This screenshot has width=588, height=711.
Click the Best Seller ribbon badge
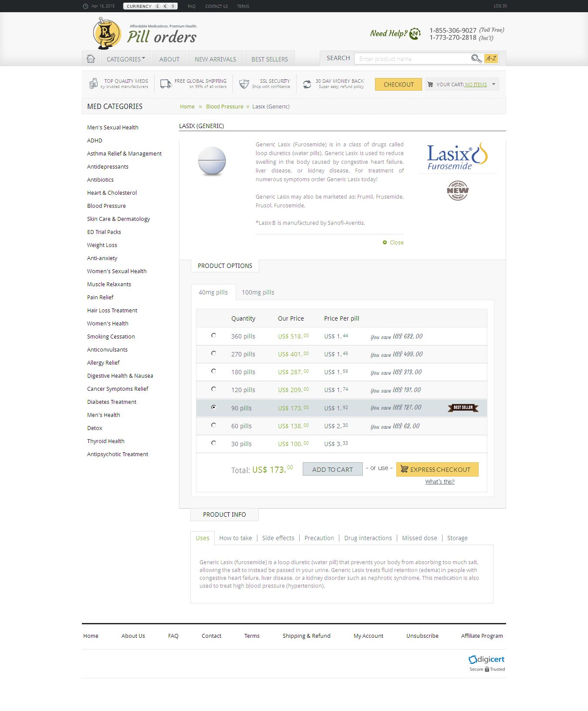pos(463,408)
